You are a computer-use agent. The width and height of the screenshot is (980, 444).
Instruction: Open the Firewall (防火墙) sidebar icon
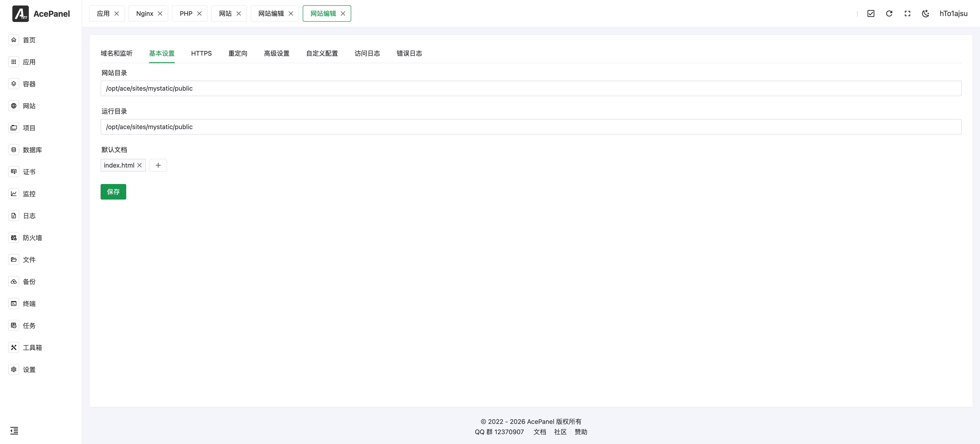(14, 238)
